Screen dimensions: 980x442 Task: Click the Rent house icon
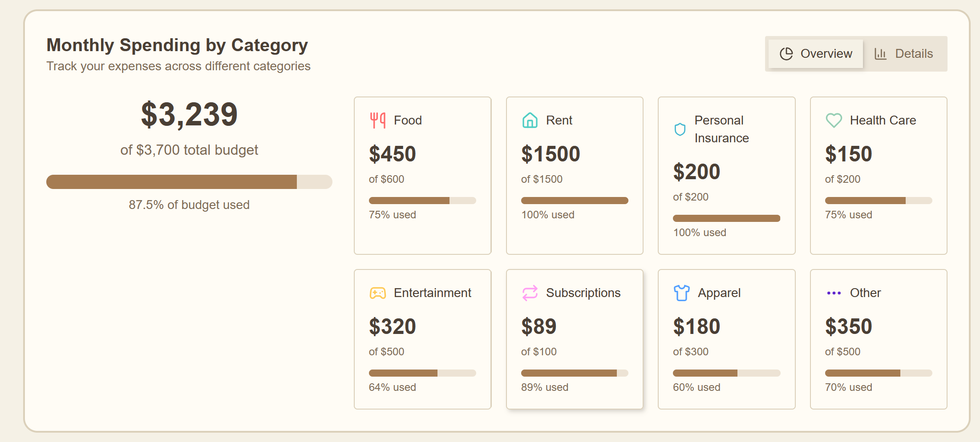click(x=530, y=120)
